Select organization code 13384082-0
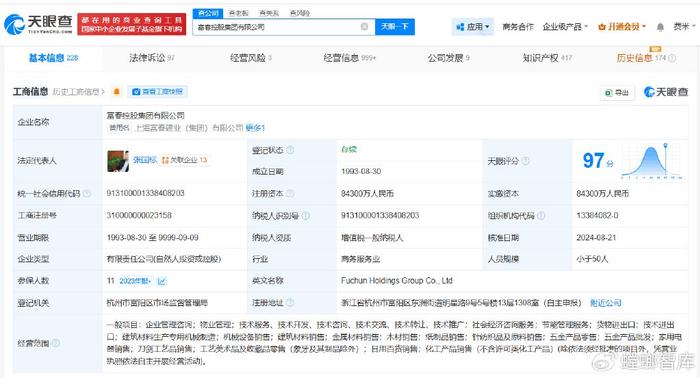Viewport: 700px width, 378px height. [597, 216]
